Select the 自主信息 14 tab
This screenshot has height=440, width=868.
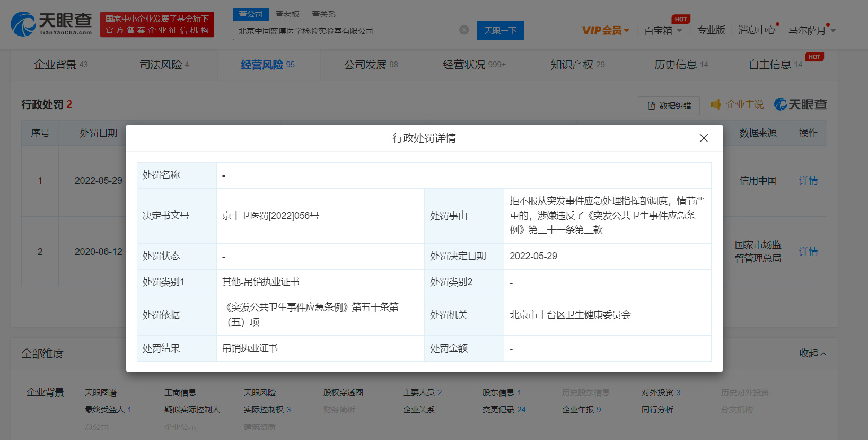point(775,65)
